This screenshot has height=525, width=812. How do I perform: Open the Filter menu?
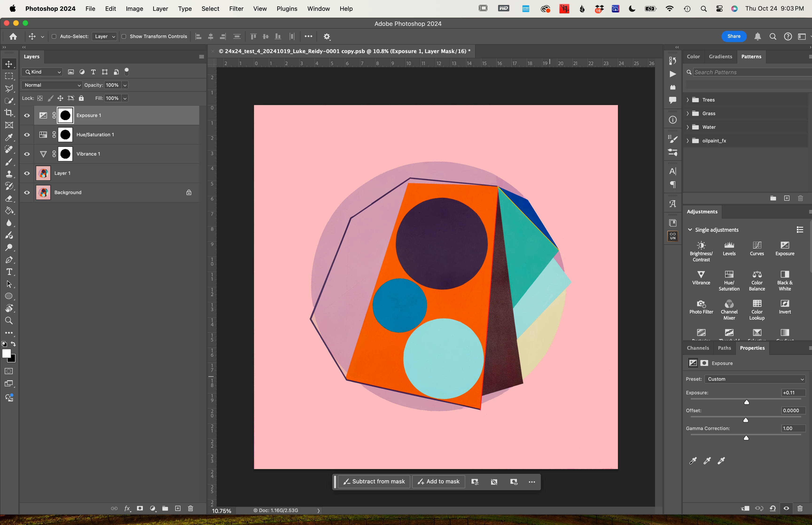point(236,8)
